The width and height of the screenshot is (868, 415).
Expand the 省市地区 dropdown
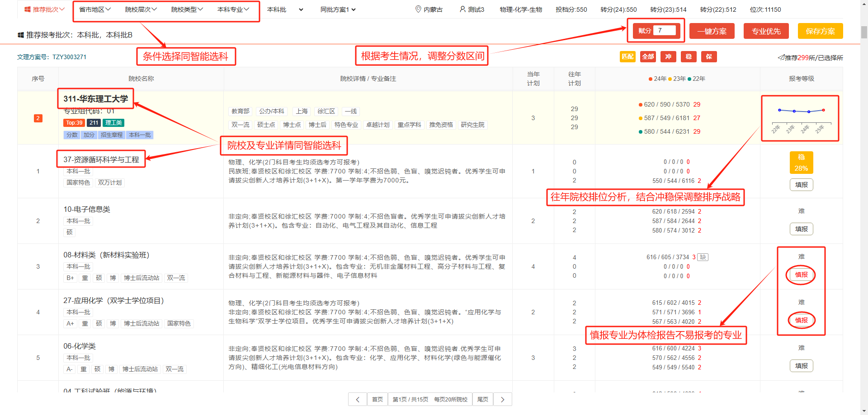[x=95, y=9]
